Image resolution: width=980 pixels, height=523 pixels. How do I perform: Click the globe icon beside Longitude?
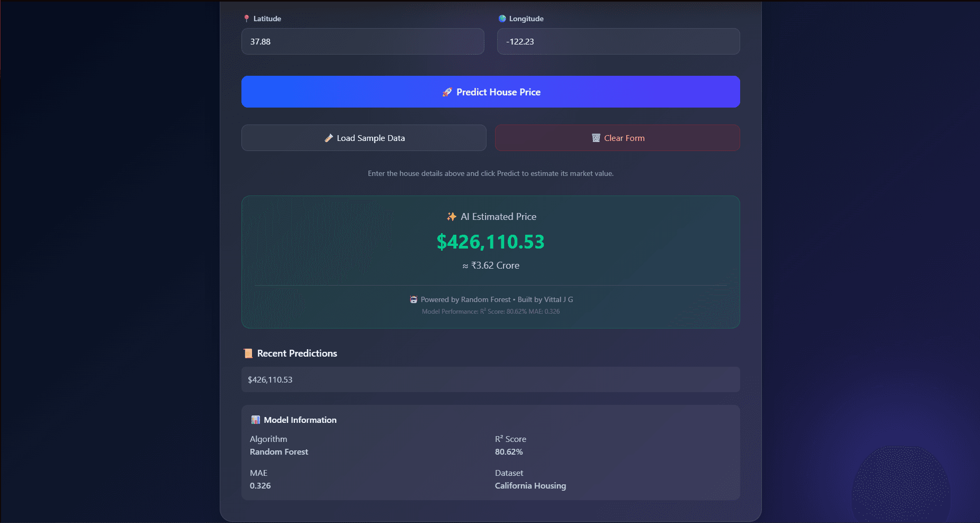click(x=502, y=19)
